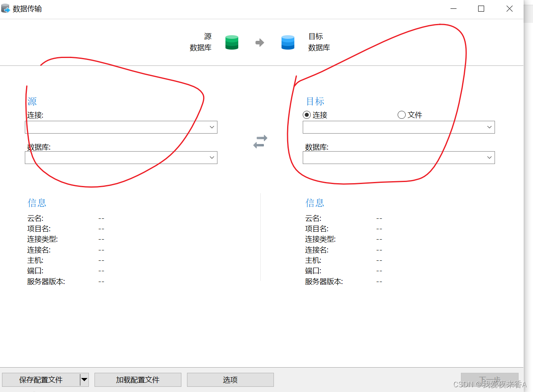Click 连接名: label in target info
Screen dimensions: 533x392
click(317, 250)
